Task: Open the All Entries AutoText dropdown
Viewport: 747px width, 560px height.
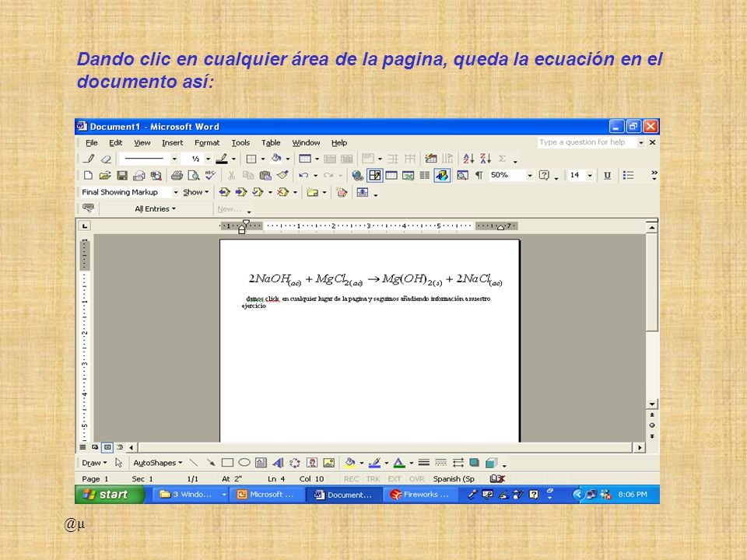Action: click(x=156, y=209)
